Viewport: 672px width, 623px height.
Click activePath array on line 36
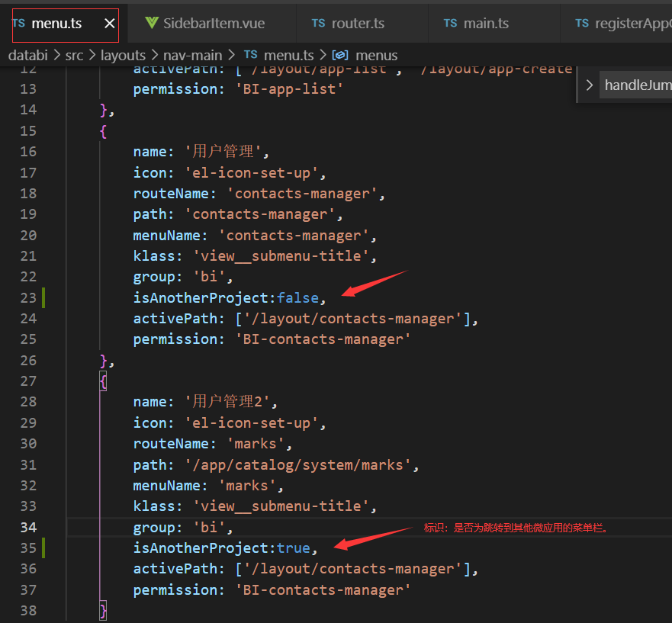352,569
